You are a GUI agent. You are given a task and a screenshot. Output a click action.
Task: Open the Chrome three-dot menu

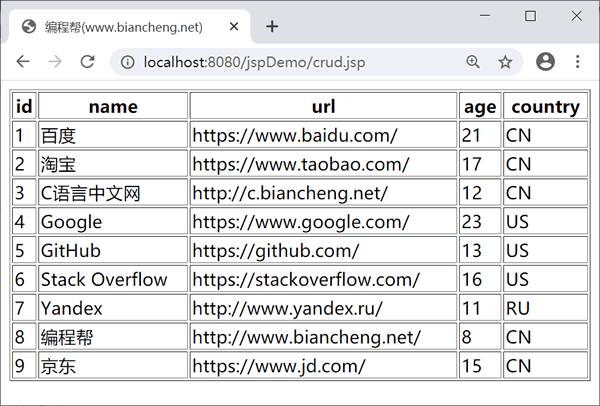(577, 61)
